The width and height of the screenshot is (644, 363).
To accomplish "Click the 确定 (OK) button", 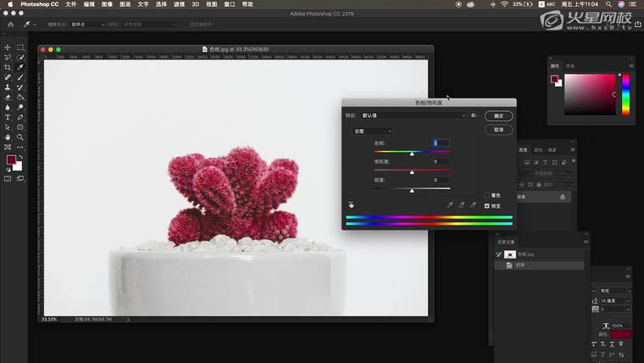I will point(498,115).
